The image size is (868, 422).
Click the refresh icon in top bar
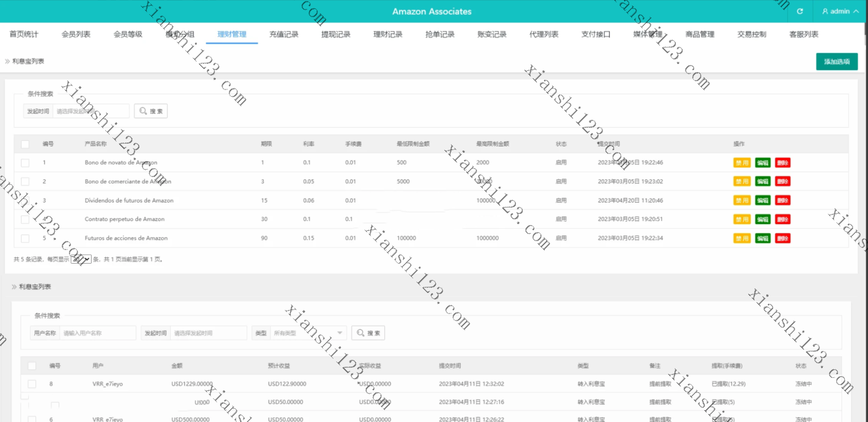click(x=800, y=11)
